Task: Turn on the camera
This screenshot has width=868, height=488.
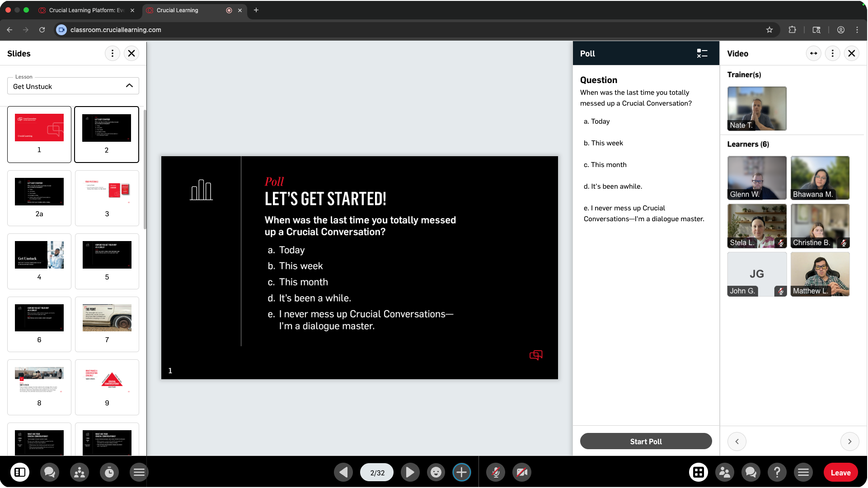Action: click(x=522, y=472)
